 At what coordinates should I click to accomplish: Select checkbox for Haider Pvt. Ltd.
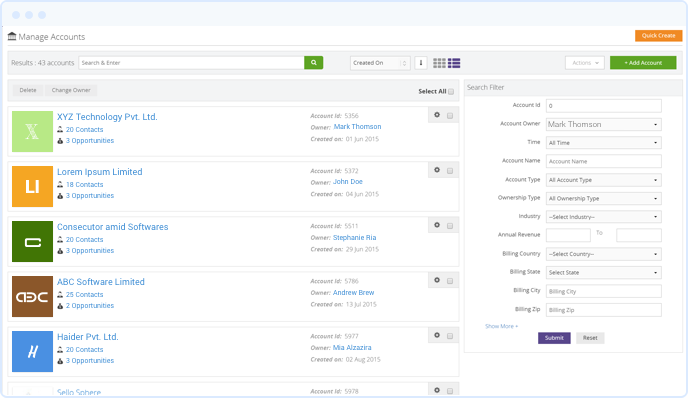(450, 336)
